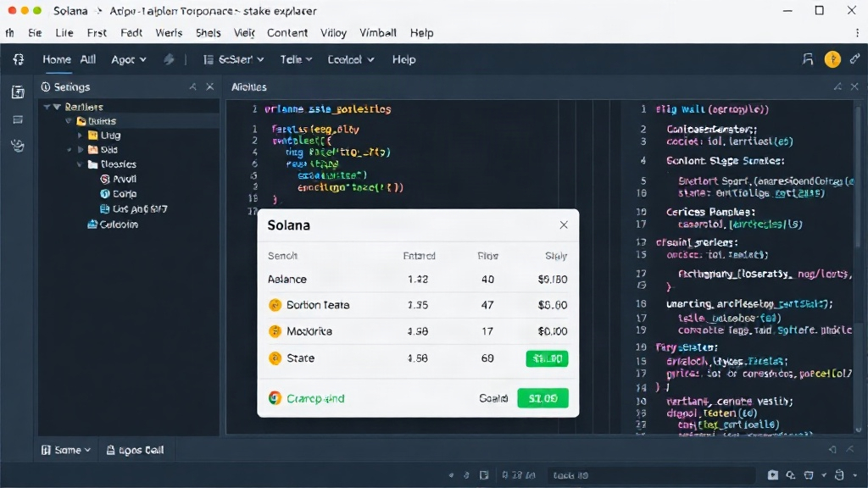The image size is (868, 488).
Task: Click the Moddrite row name
Action: pos(309,331)
